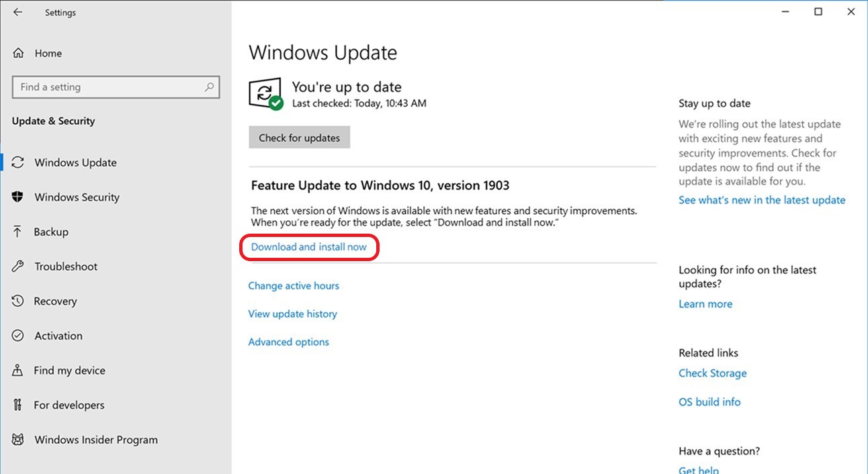The height and width of the screenshot is (474, 868).
Task: Click the Find my device person icon
Action: [x=18, y=371]
